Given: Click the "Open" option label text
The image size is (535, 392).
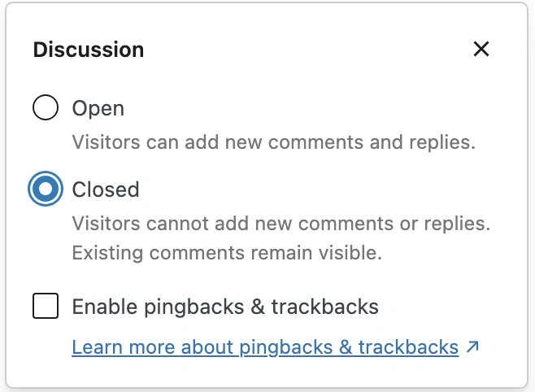Looking at the screenshot, I should [x=98, y=108].
